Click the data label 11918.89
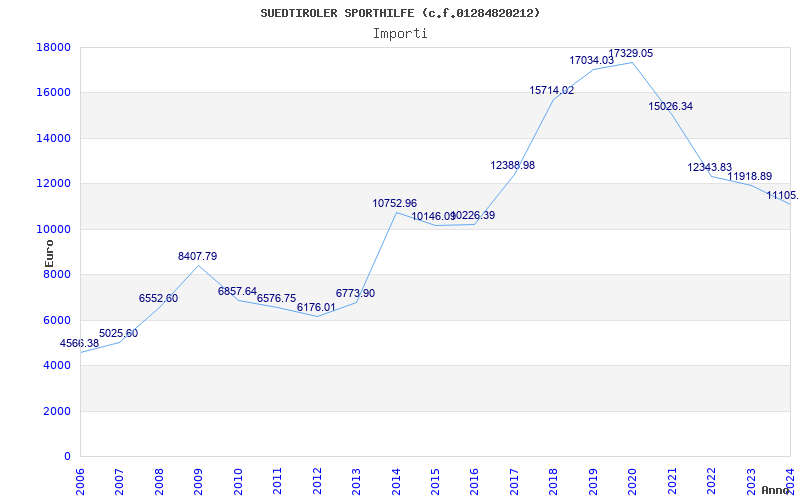This screenshot has width=800, height=500. 749,177
